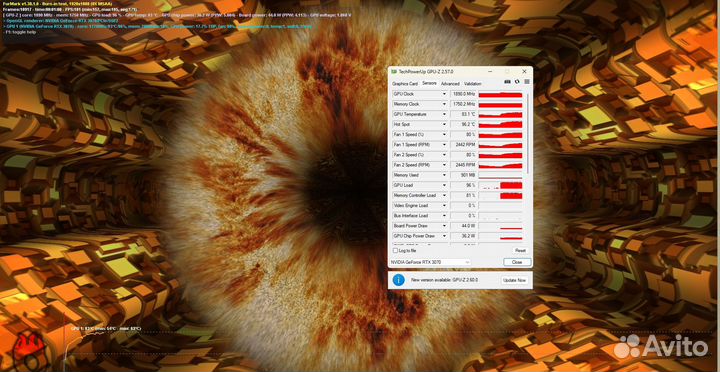Click the 44.0 W Board Power Draw value
The height and width of the screenshot is (372, 720).
[463, 226]
